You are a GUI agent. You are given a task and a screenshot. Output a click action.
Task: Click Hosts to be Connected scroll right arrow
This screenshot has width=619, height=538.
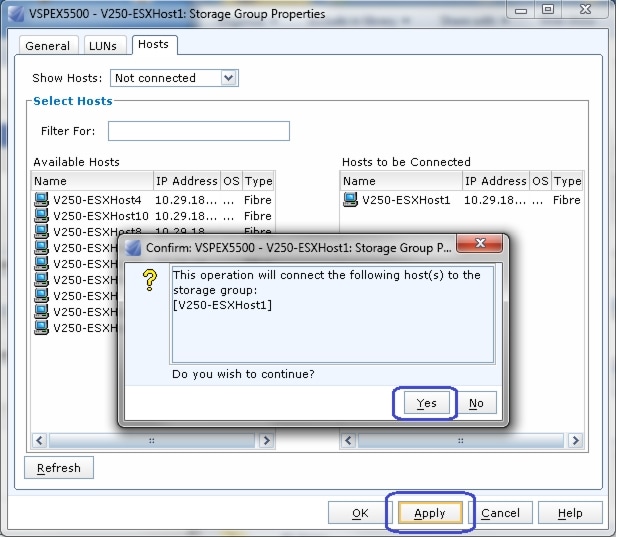[x=577, y=442]
